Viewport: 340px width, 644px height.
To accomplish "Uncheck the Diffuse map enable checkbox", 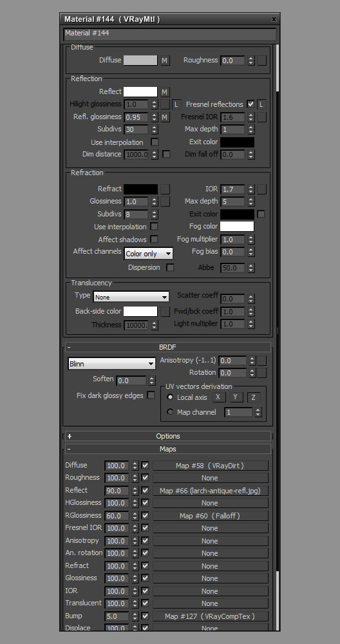I will (x=144, y=466).
